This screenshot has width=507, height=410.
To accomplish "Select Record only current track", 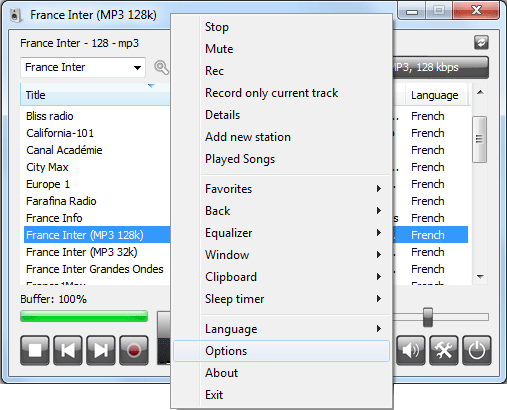I will (x=281, y=93).
